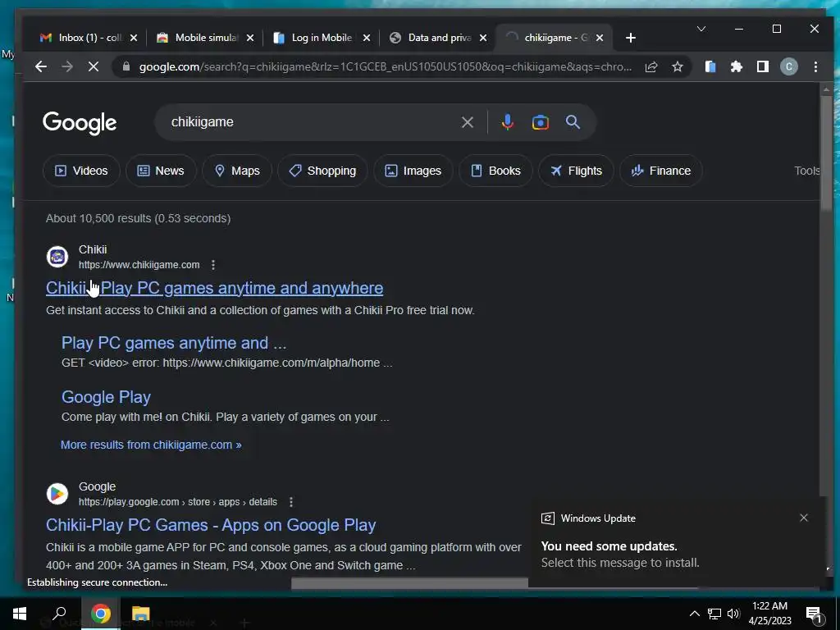Viewport: 840px width, 630px height.
Task: Show hidden system tray icons
Action: [x=694, y=614]
